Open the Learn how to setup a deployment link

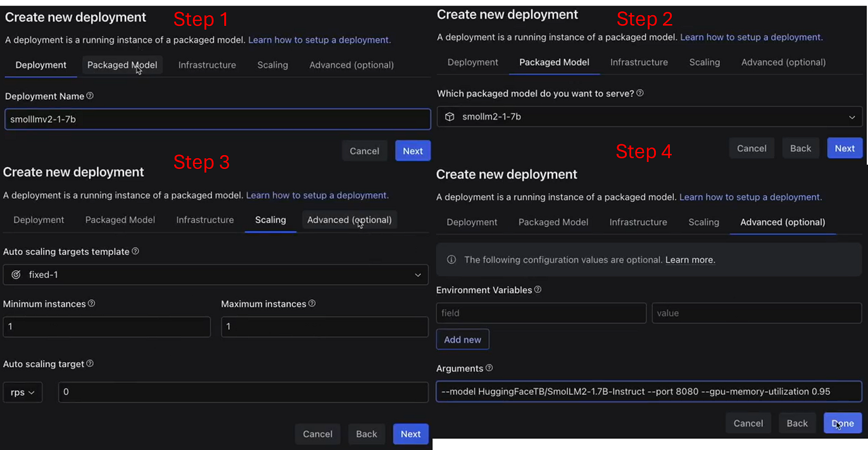pyautogui.click(x=318, y=39)
